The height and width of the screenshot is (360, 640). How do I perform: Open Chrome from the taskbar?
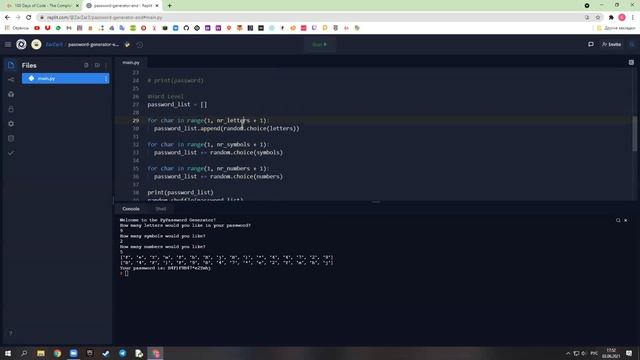57,353
